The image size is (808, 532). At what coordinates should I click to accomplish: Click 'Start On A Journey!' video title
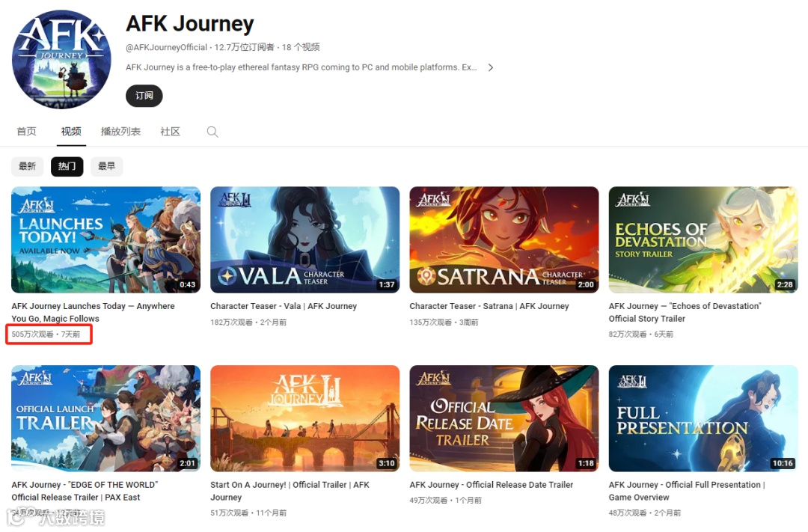[290, 492]
